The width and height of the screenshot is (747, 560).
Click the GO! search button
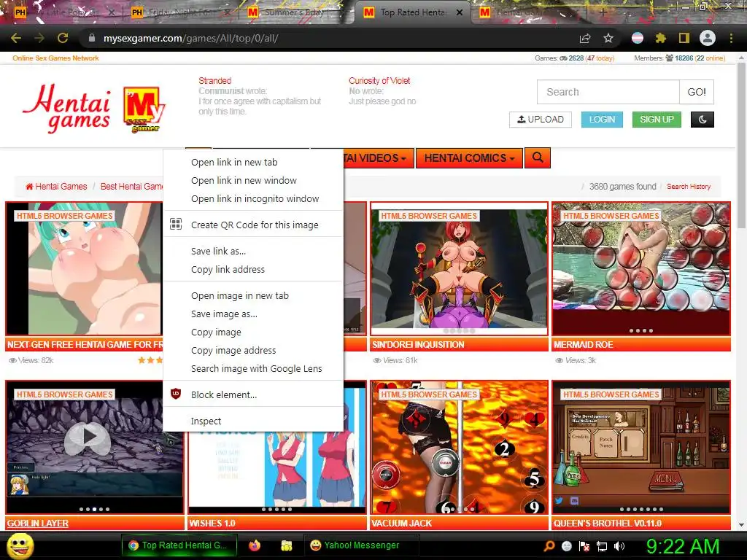tap(697, 92)
